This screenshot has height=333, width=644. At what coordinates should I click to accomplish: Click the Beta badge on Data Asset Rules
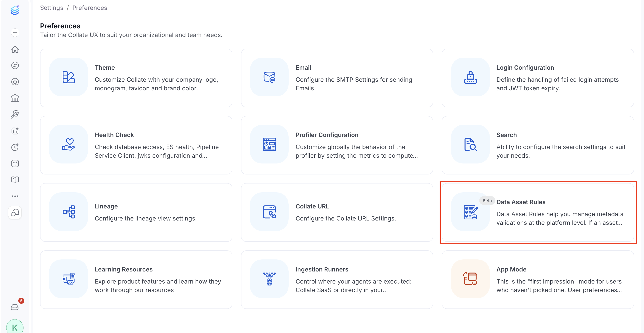click(487, 201)
